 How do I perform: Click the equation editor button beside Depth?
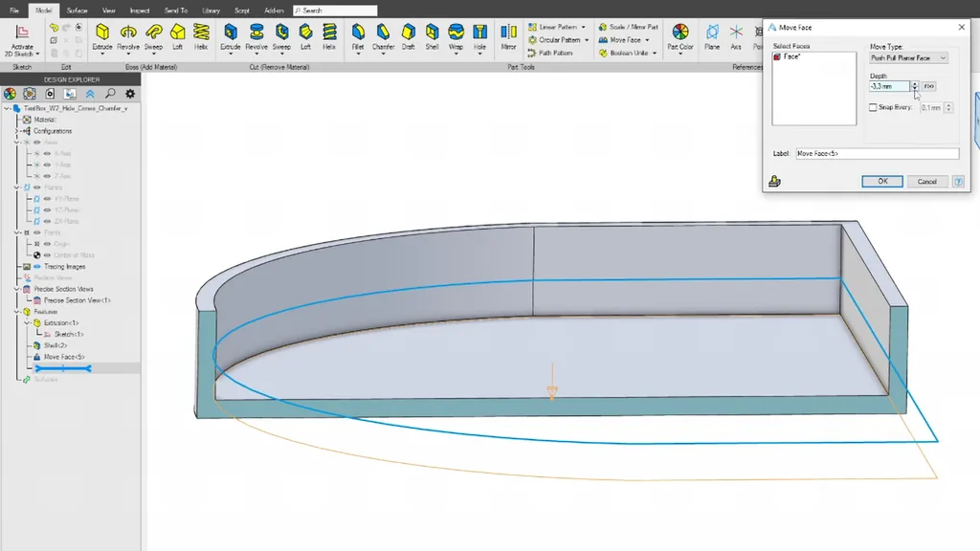[928, 86]
